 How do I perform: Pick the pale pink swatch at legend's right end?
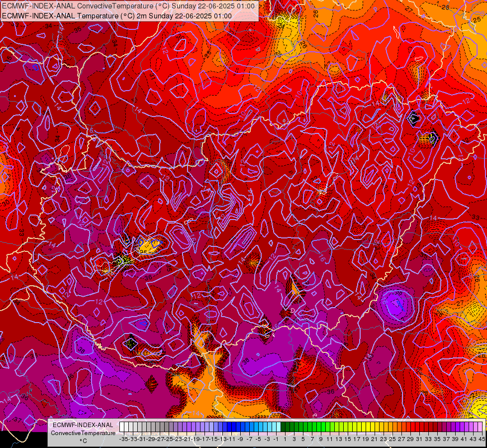click(x=480, y=427)
